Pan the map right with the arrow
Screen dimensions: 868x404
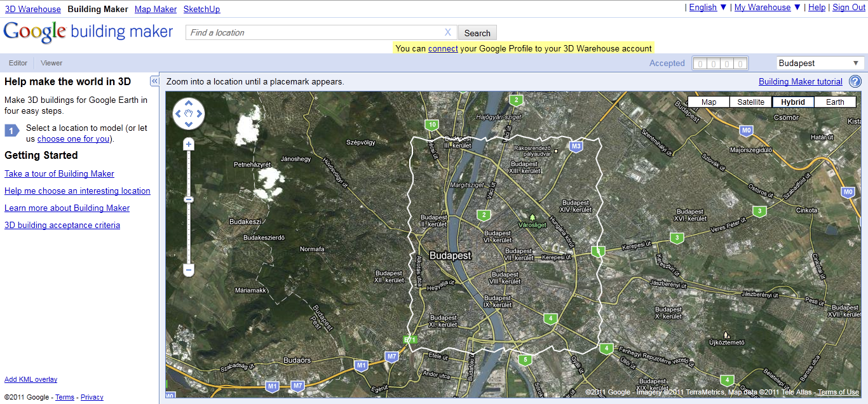(x=200, y=114)
